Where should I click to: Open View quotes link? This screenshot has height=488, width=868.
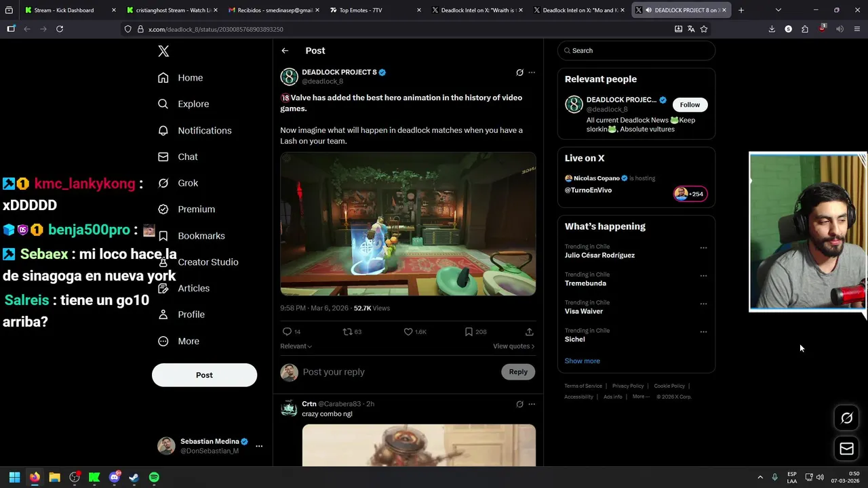coord(513,346)
